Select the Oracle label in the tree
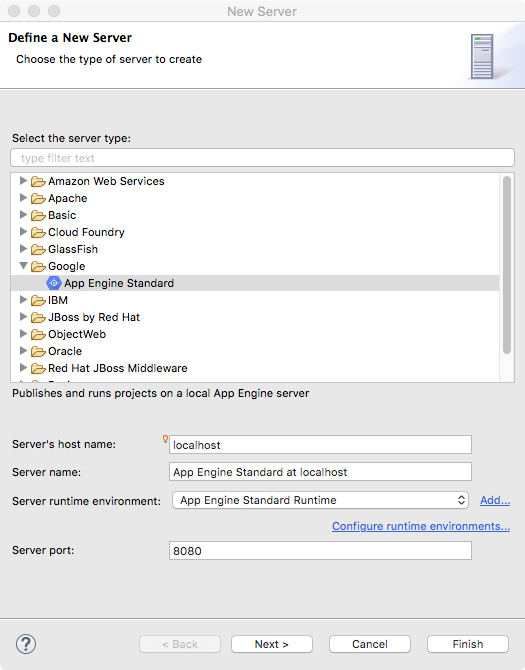The height and width of the screenshot is (670, 525). click(65, 351)
